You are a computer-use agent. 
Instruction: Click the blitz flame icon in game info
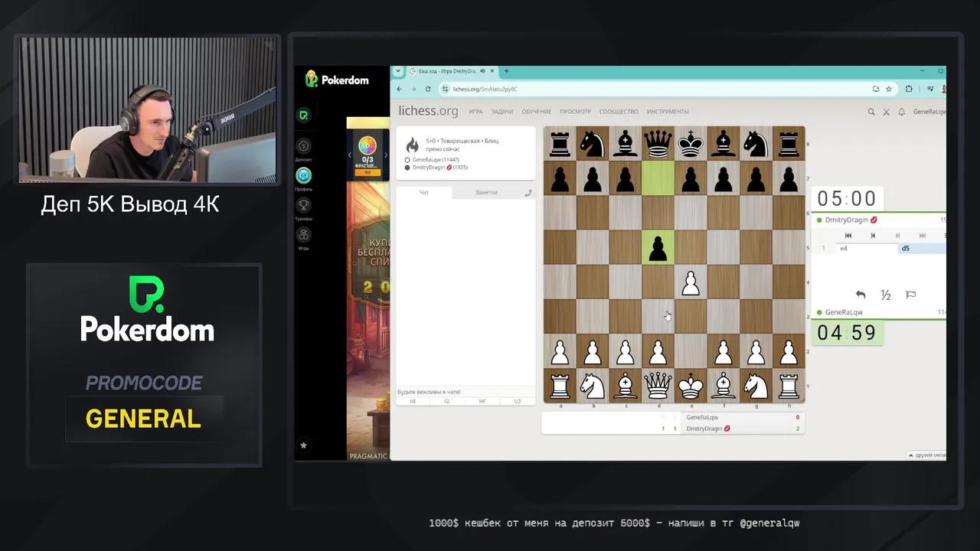(x=412, y=145)
